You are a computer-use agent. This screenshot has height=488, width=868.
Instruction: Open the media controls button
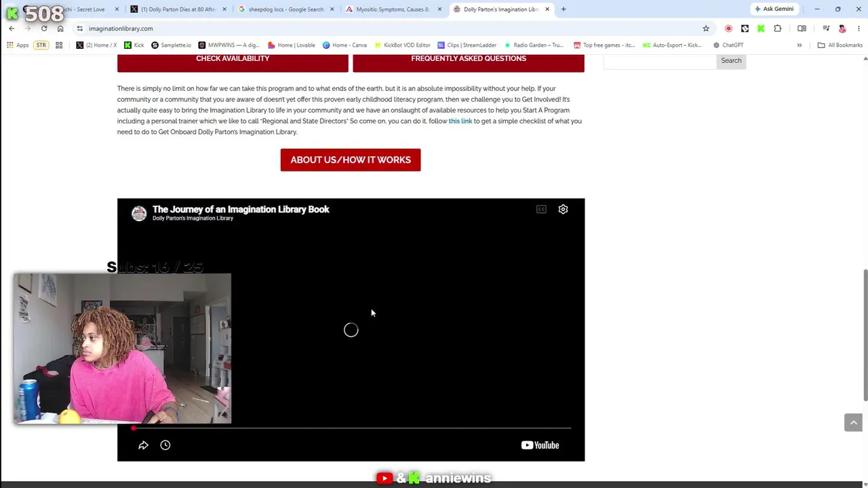tap(826, 28)
